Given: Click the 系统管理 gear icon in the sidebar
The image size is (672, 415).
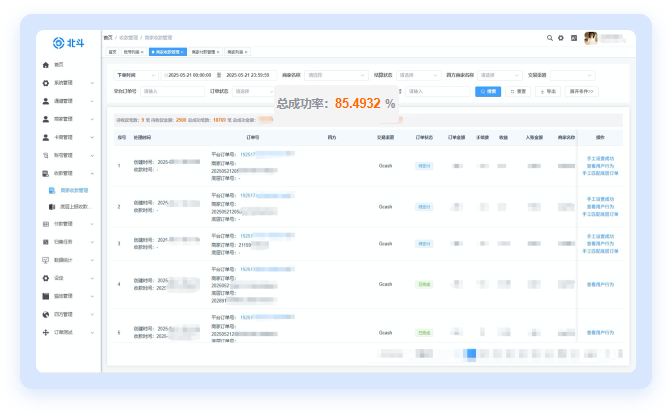Looking at the screenshot, I should 45,83.
